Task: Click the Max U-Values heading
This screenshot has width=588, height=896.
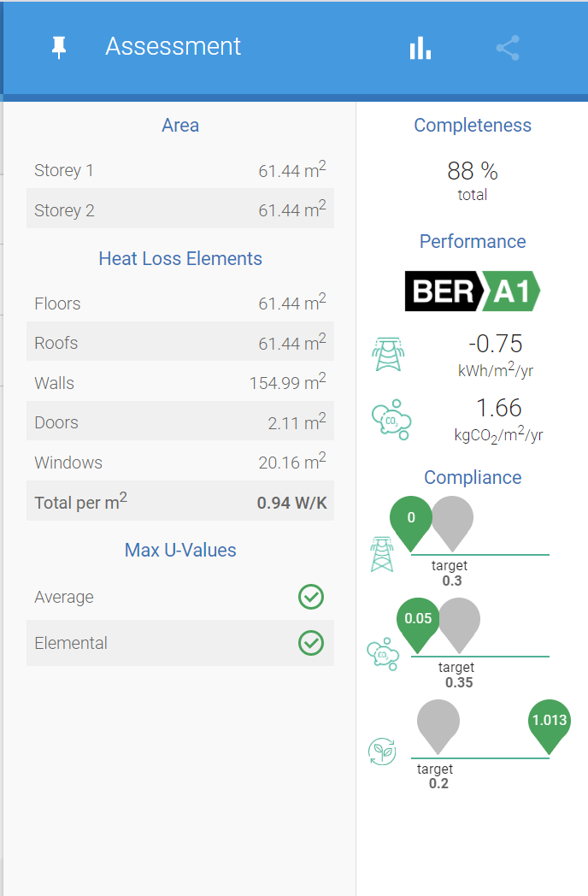Action: [x=180, y=550]
